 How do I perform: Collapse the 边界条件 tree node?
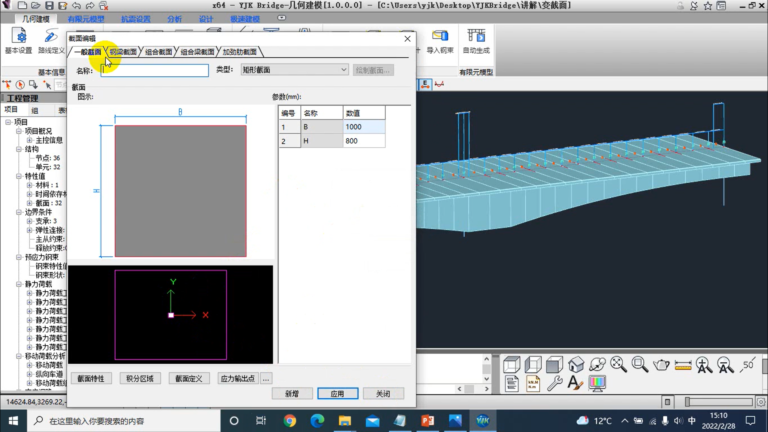coord(19,212)
